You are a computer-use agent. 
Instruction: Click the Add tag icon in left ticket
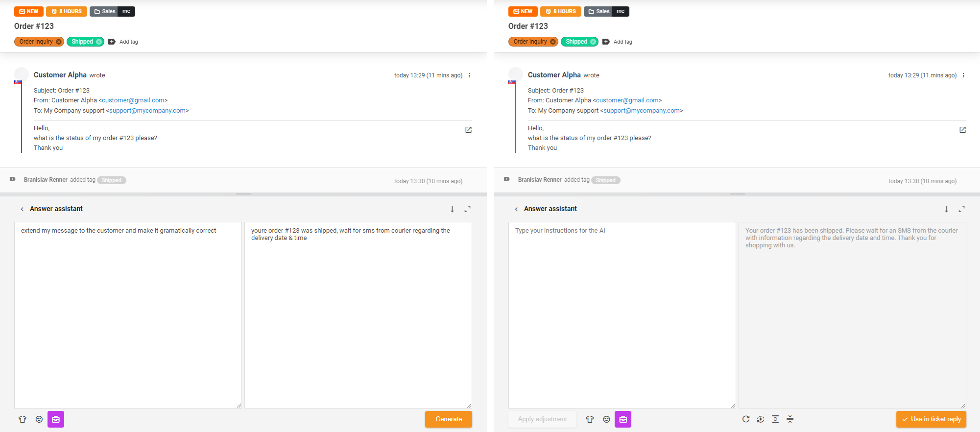(112, 42)
